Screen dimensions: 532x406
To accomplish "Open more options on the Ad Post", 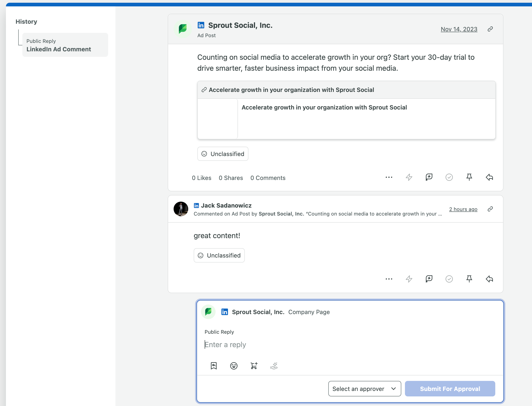I will 389,177.
